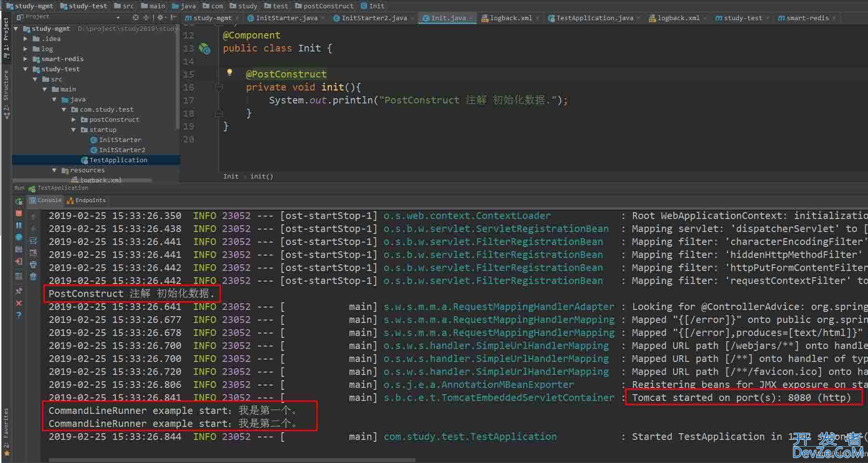This screenshot has height=463, width=868.
Task: Stop the running TestApplication process
Action: (x=19, y=213)
